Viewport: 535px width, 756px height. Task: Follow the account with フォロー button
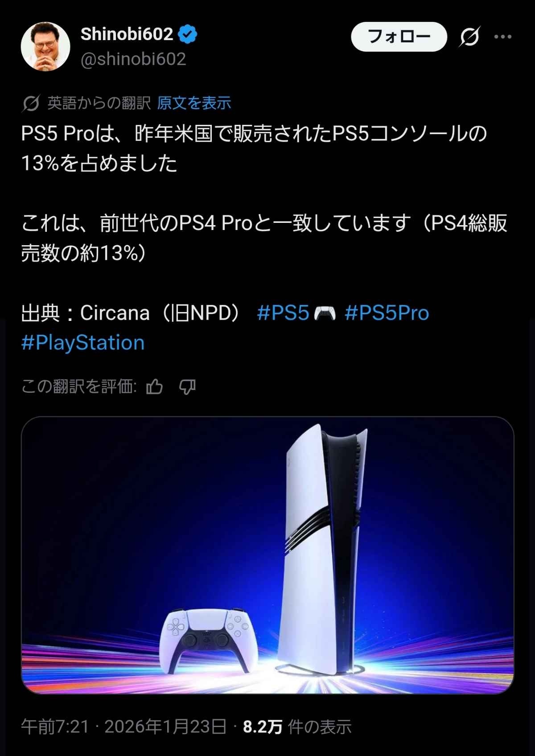(399, 37)
